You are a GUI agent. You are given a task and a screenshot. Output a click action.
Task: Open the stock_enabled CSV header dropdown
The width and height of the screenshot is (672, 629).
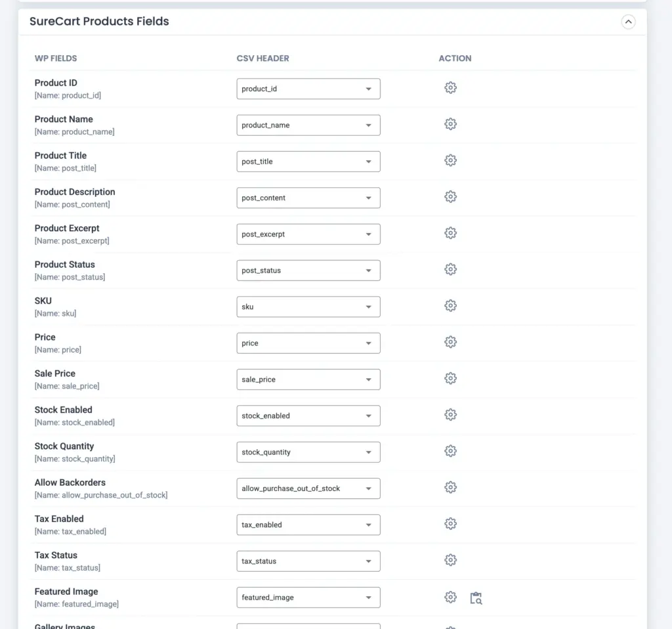308,415
